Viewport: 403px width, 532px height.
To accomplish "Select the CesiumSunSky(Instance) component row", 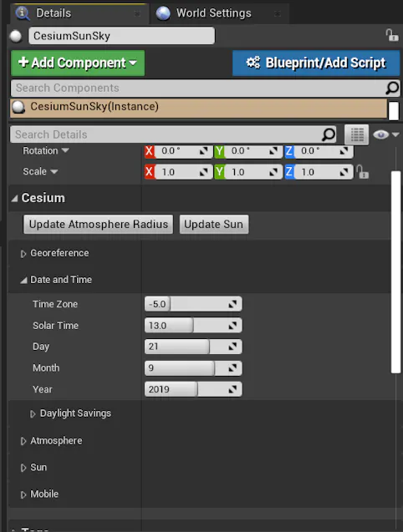I will [x=198, y=109].
